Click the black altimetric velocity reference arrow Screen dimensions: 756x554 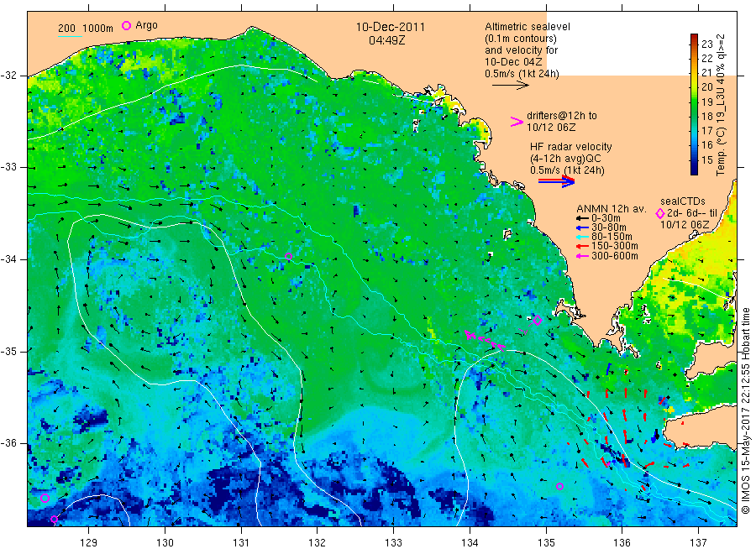click(x=510, y=86)
